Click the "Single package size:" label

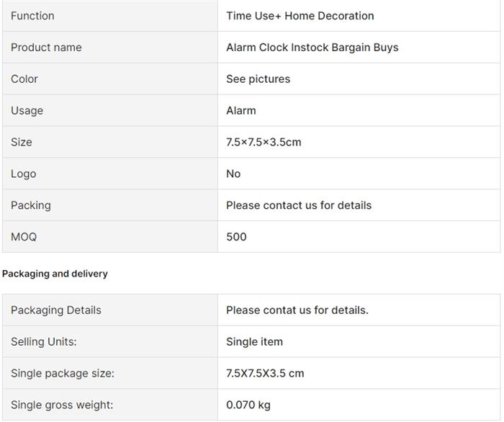[62, 374]
